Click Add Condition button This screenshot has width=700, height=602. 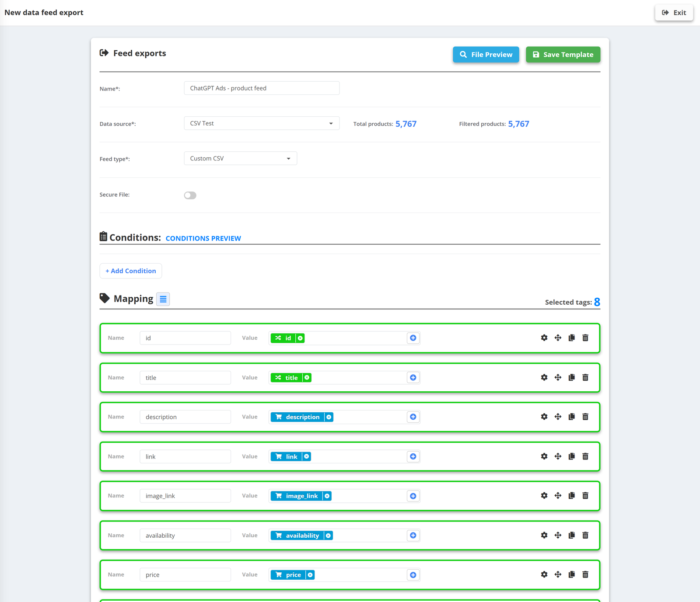(x=131, y=271)
